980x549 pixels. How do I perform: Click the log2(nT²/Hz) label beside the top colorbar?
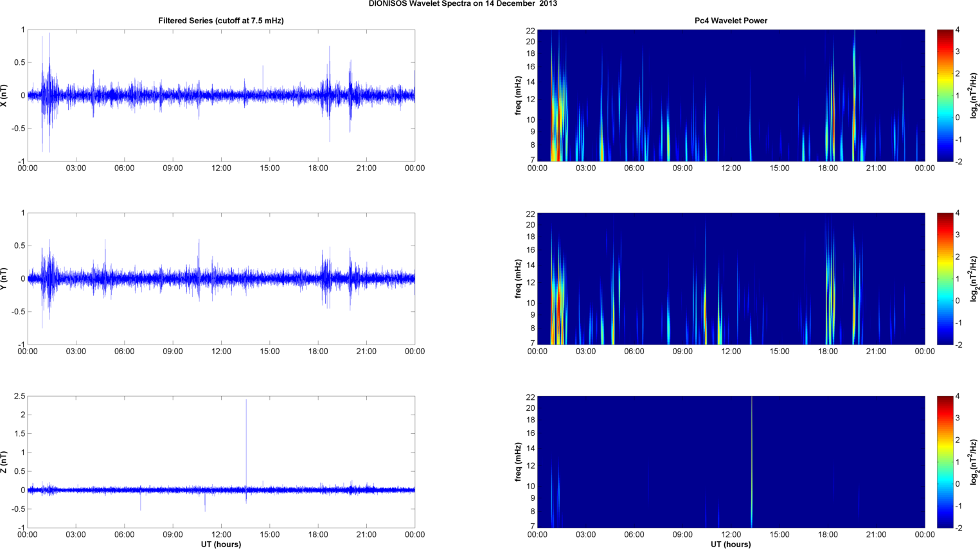coord(974,95)
